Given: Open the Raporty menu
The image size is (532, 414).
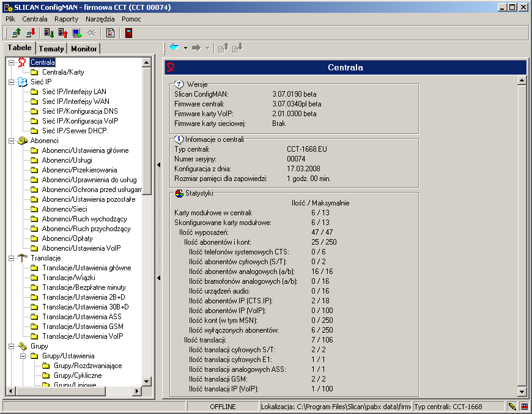Looking at the screenshot, I should pos(66,19).
